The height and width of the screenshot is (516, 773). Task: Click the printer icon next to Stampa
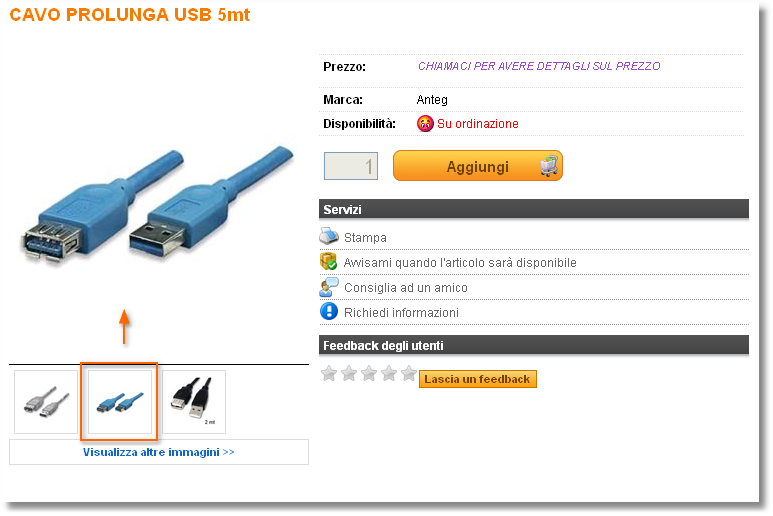[329, 237]
